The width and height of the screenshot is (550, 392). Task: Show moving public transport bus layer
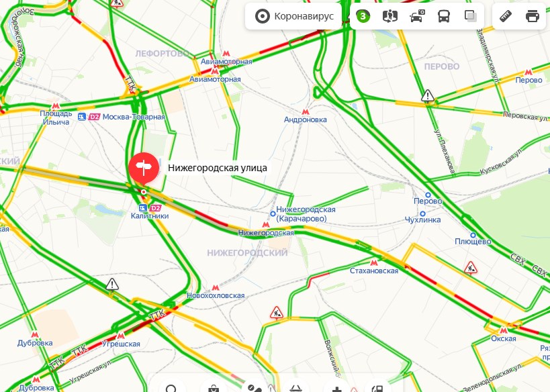tap(444, 16)
